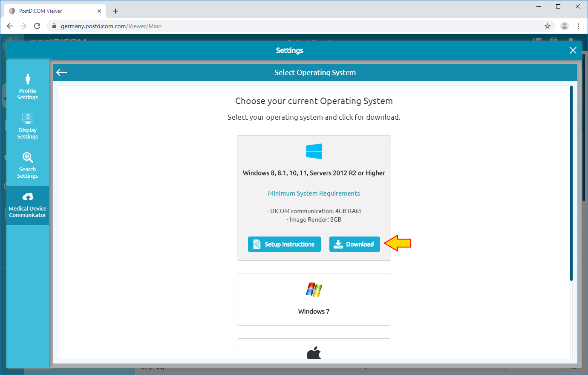Click the browser forward button
588x375 pixels.
23,26
